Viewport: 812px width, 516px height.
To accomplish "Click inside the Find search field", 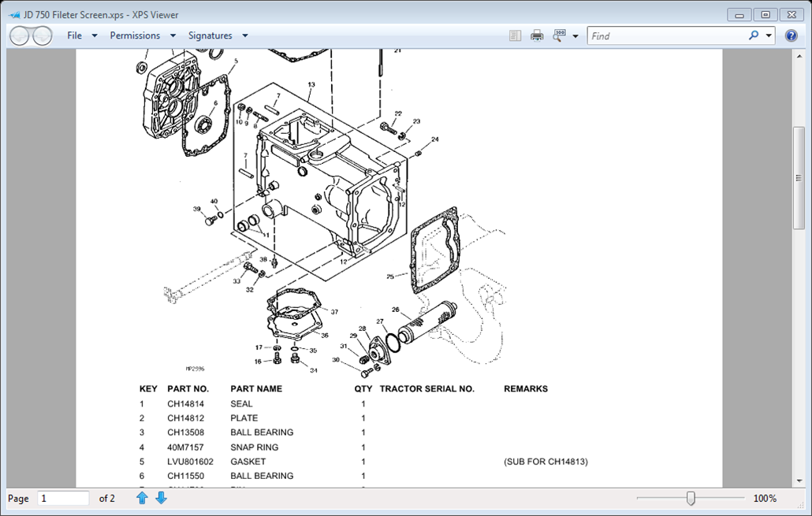I will click(668, 35).
